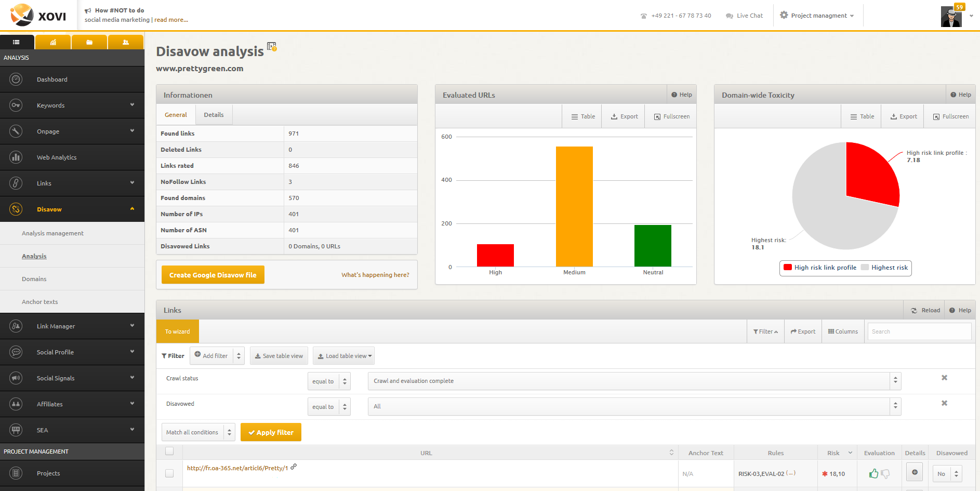The image size is (980, 491).
Task: Open the Domains submenu item
Action: [x=34, y=279]
